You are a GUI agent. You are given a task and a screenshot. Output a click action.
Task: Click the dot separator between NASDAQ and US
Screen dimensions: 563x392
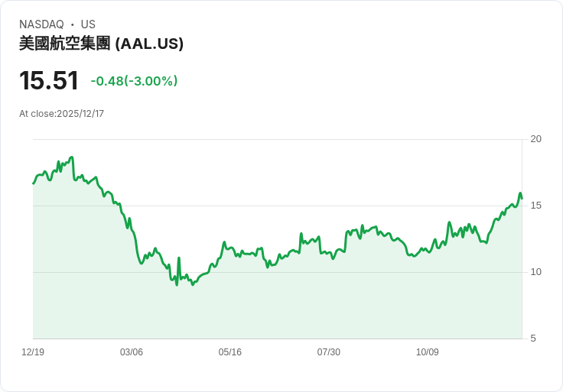click(72, 24)
